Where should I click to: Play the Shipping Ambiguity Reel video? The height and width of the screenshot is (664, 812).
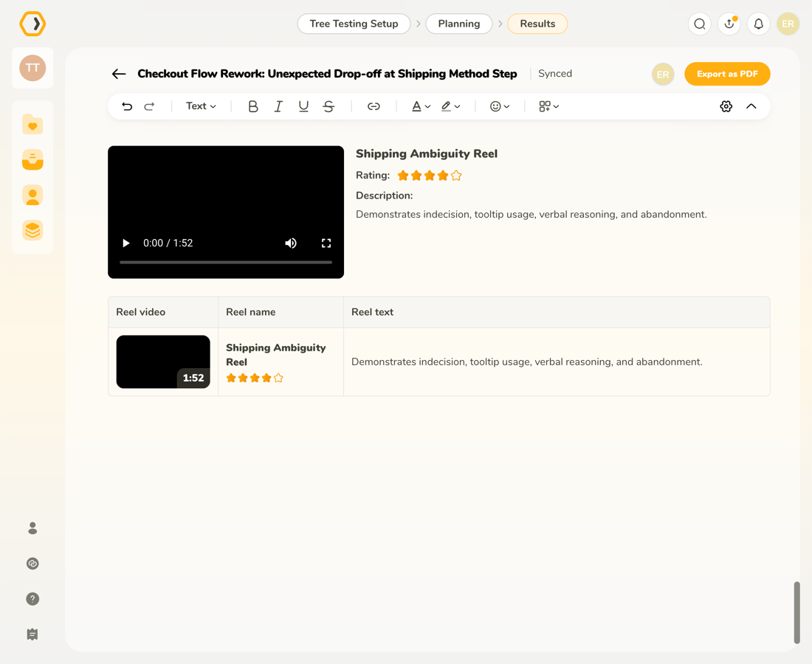(x=125, y=243)
